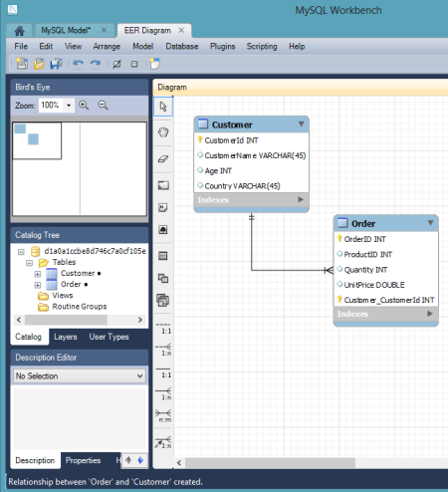Select the new view tool
Image resolution: width=448 pixels, height=492 pixels.
click(x=163, y=278)
